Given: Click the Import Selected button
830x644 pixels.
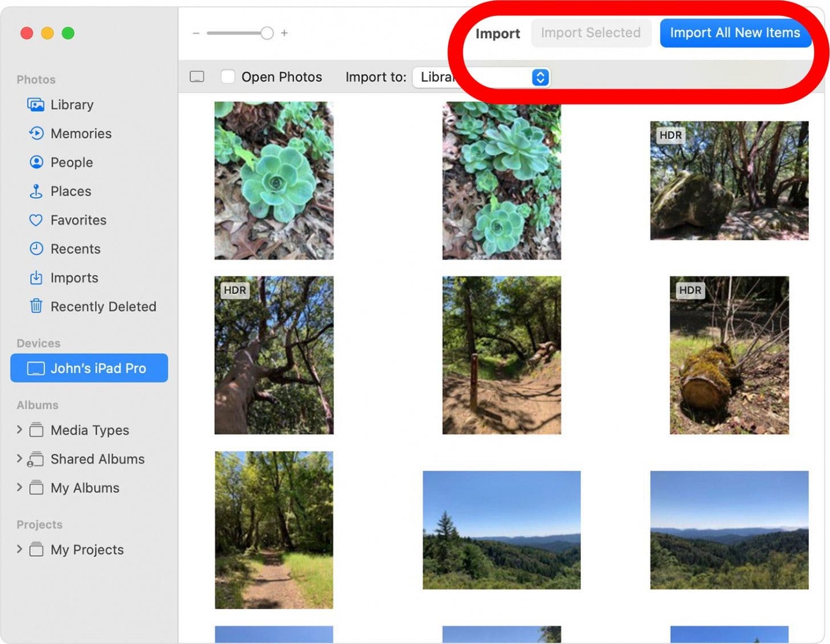Looking at the screenshot, I should (x=591, y=33).
